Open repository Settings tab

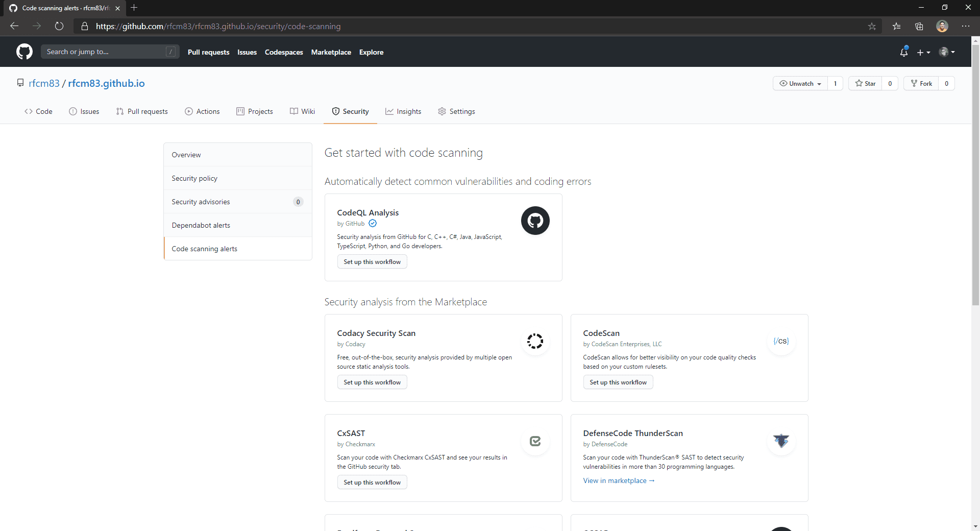456,111
